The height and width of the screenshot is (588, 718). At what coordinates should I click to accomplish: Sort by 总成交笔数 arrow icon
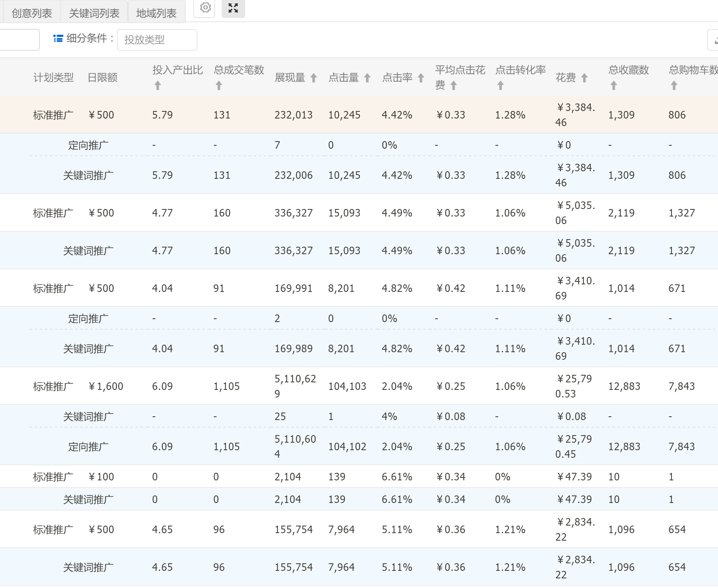(x=219, y=85)
